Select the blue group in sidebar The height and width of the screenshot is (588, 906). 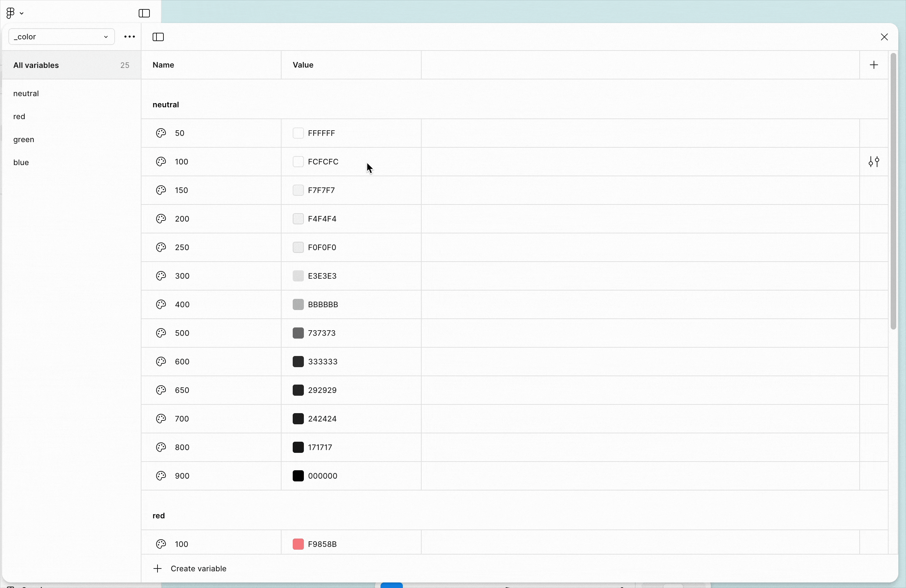[21, 163]
